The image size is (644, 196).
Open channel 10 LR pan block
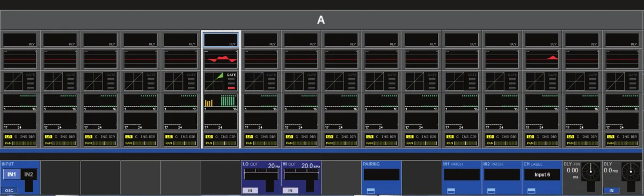click(382, 140)
